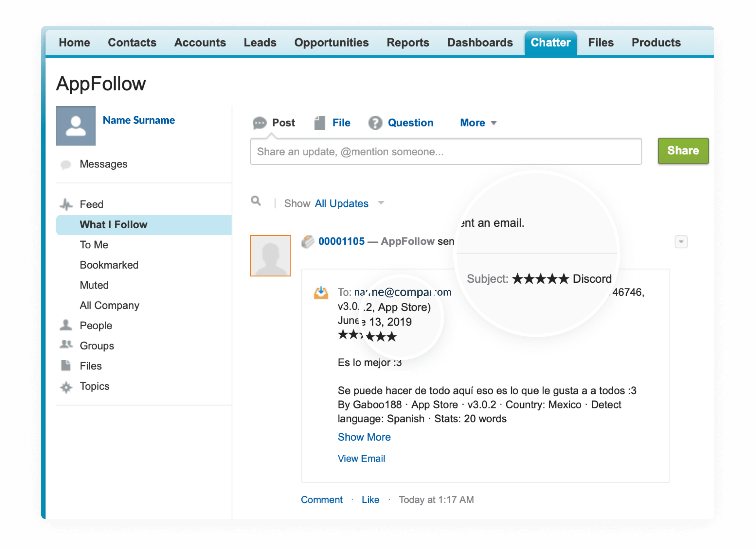Open the All Updates filter dropdown
The image size is (756, 549).
(342, 203)
